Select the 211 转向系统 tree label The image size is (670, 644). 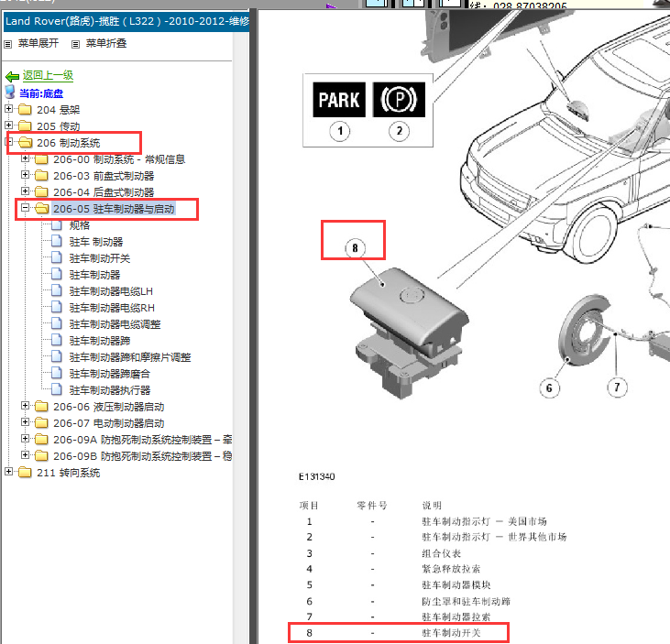(69, 473)
